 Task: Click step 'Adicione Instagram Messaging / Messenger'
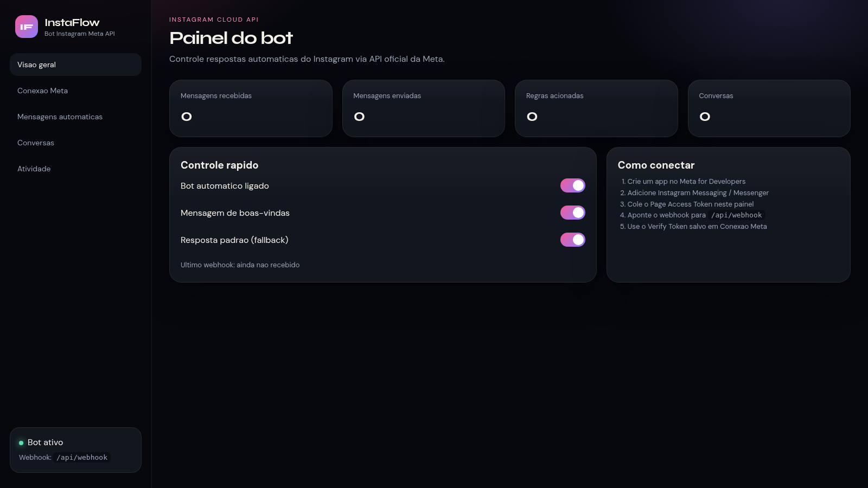click(x=698, y=193)
